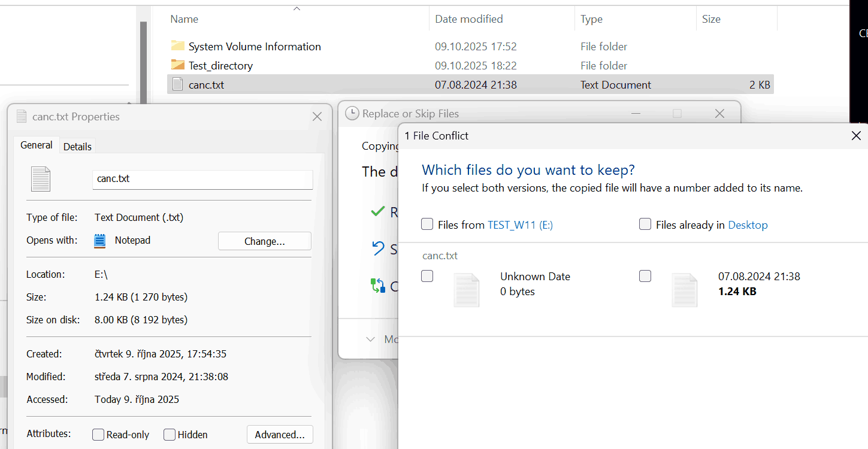
Task: Click the clock icon in Replace or Skip titlebar
Action: pos(352,113)
